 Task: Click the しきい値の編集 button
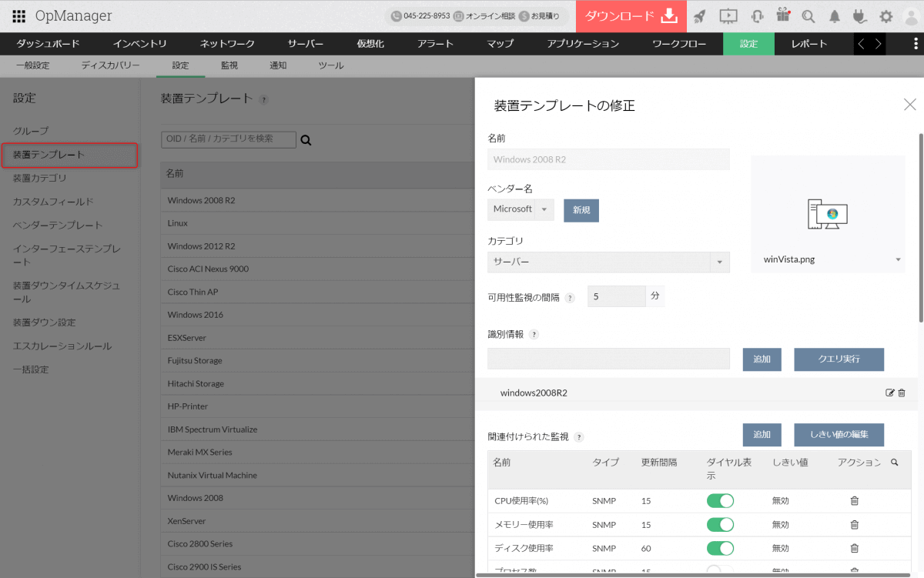(x=839, y=435)
